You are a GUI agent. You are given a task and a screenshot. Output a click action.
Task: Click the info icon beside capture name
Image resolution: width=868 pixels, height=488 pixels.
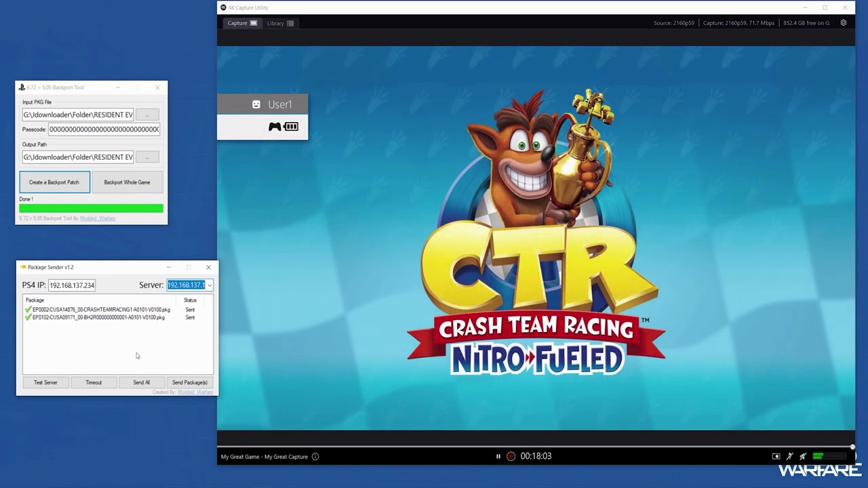(x=315, y=456)
